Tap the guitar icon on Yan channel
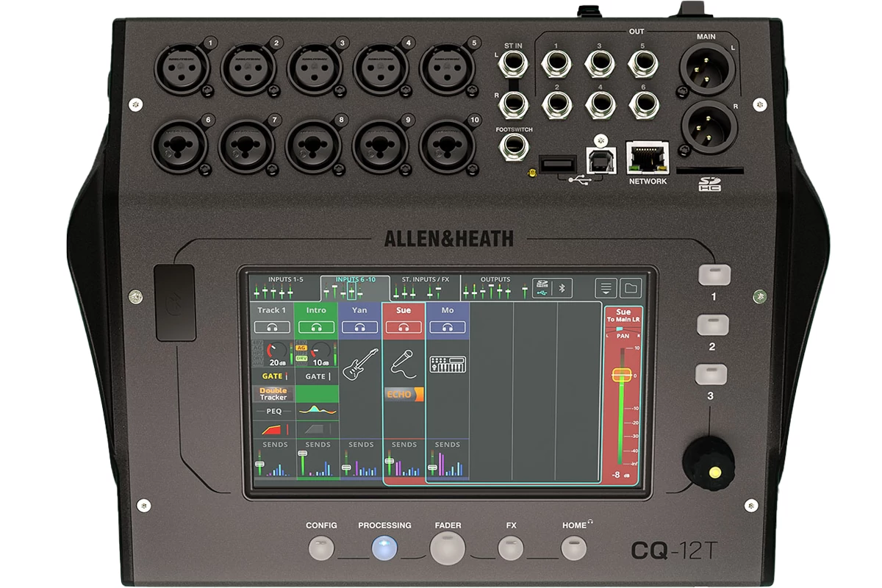 point(360,365)
